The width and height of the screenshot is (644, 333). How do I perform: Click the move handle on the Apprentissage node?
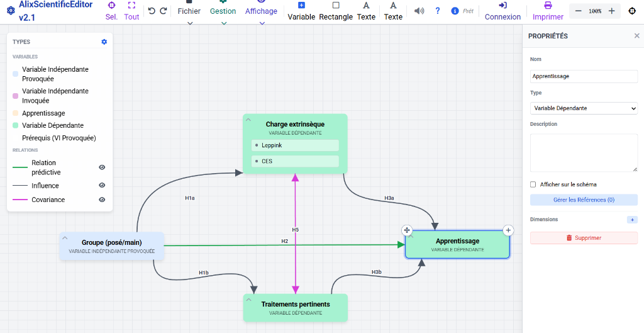(407, 230)
